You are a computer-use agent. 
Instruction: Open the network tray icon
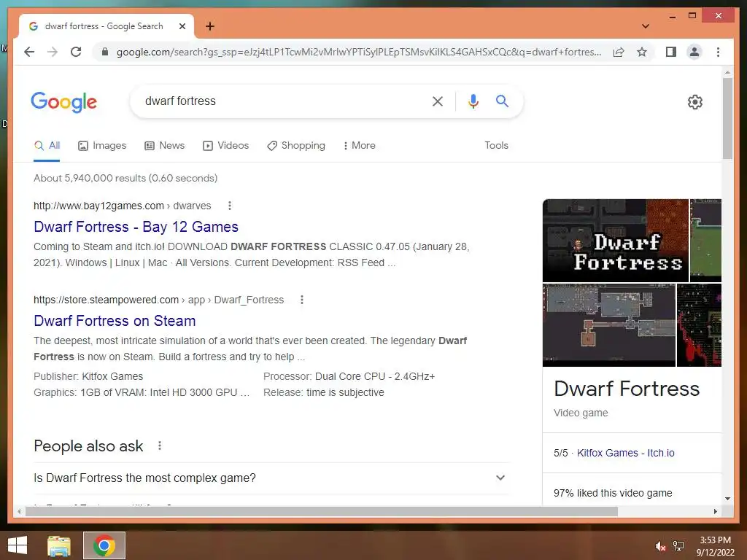pos(678,546)
